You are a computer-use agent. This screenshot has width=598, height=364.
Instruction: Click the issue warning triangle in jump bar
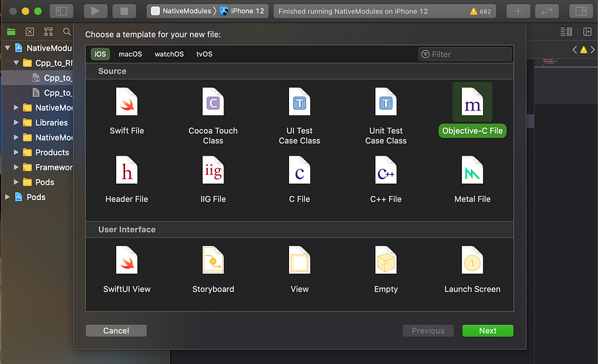[x=584, y=50]
